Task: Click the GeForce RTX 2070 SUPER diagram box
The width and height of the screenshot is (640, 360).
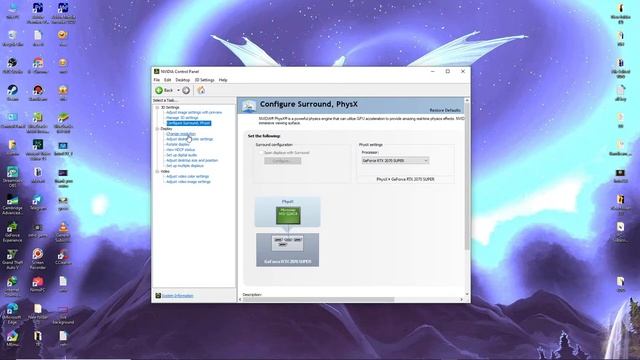Action: [287, 250]
